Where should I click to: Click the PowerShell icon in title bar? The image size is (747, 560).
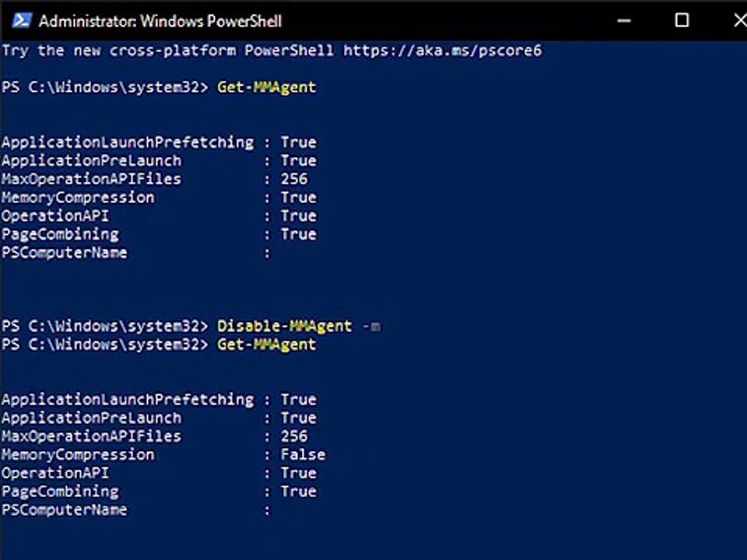pyautogui.click(x=21, y=20)
